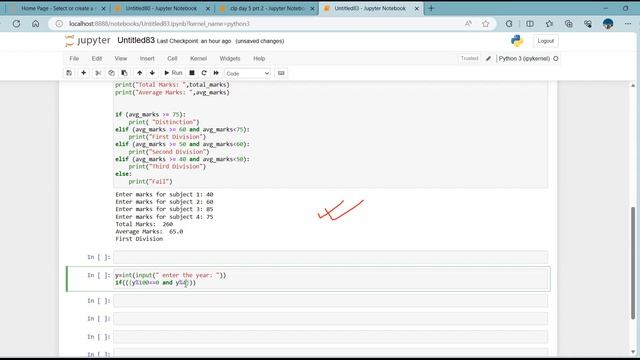The width and height of the screenshot is (640, 360).
Task: Open a new browser tab
Action: click(431, 8)
